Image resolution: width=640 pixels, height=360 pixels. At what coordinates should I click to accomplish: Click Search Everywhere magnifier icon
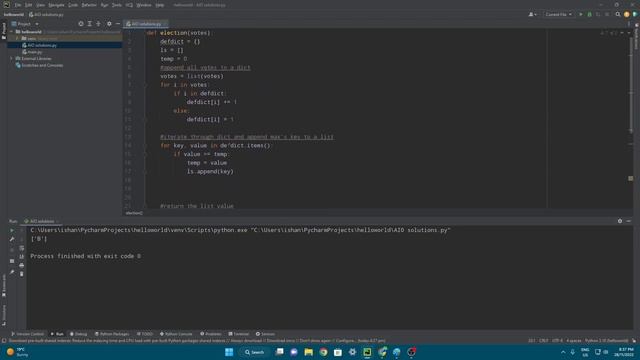tap(618, 14)
